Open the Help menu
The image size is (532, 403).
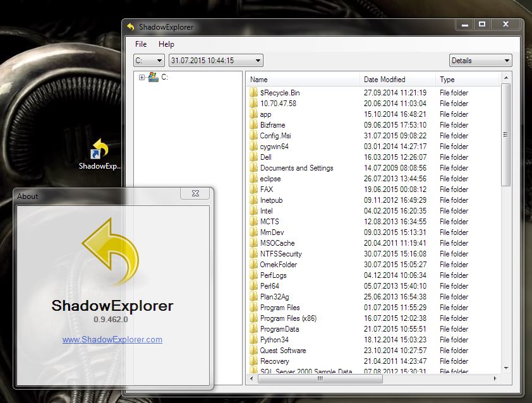166,44
